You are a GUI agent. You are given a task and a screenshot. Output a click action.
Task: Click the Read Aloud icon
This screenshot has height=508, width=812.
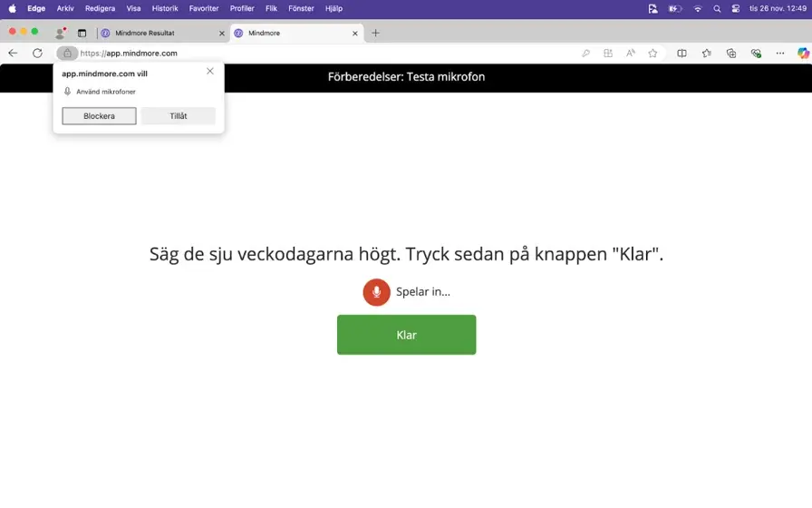pos(631,54)
